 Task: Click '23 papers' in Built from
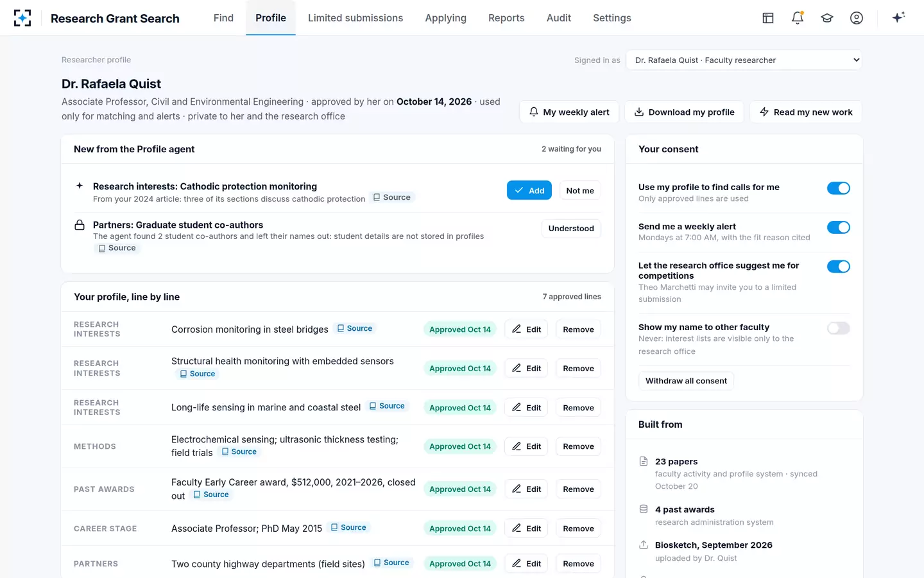[676, 462]
